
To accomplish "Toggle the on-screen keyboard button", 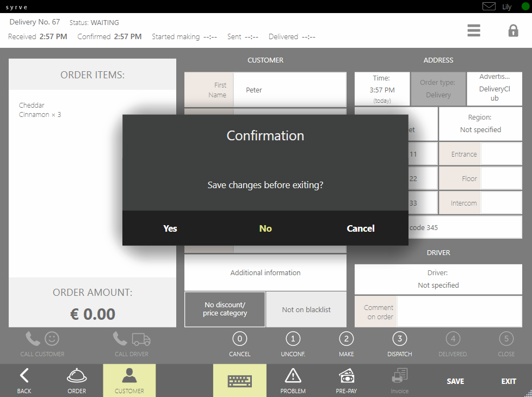I will (x=240, y=380).
